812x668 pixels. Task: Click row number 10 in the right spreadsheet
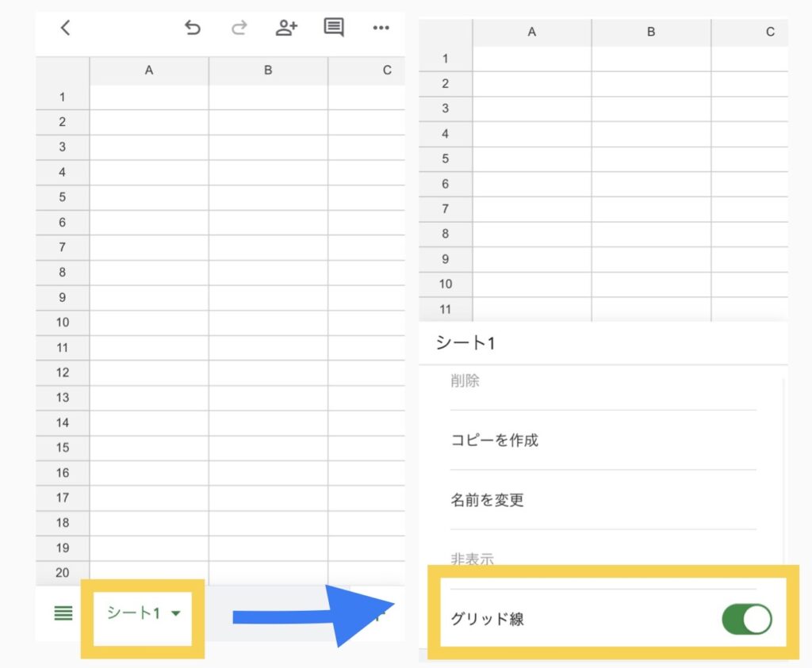445,284
